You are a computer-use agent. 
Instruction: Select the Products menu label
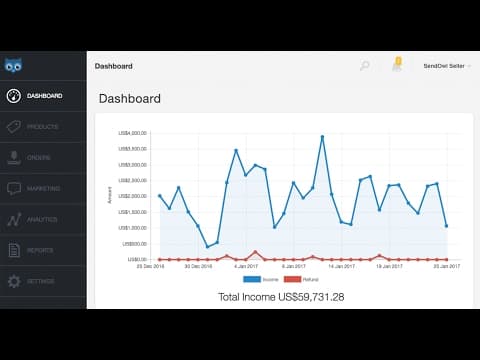42,127
